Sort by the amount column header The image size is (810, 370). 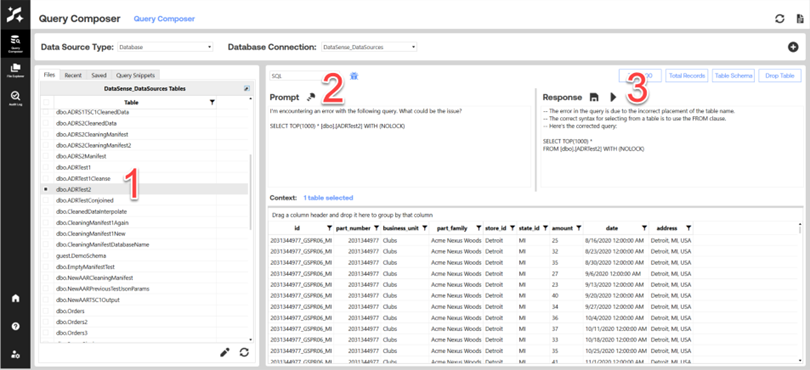point(562,228)
